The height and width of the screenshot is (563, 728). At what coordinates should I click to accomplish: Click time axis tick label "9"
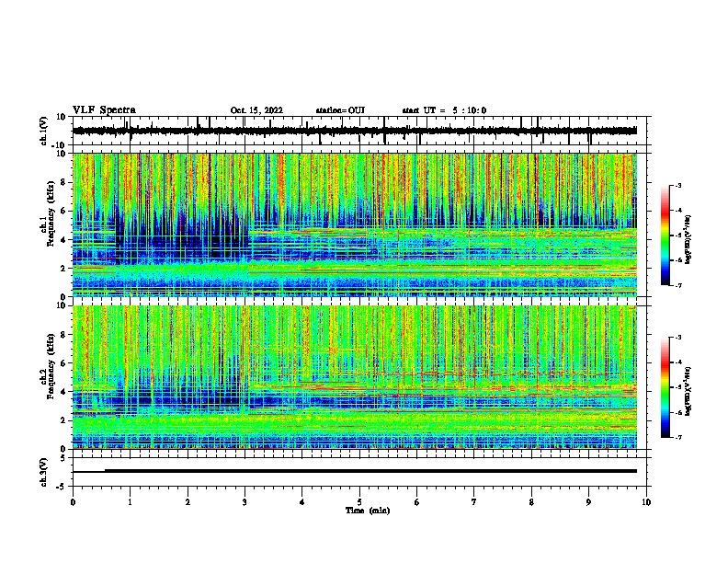pos(588,502)
